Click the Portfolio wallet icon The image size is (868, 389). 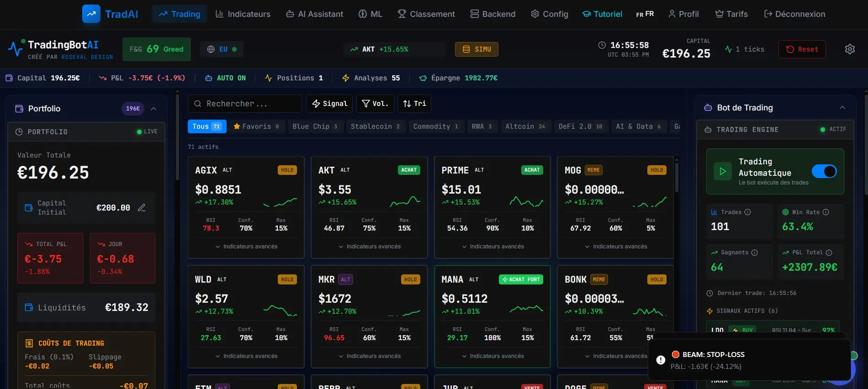click(19, 109)
